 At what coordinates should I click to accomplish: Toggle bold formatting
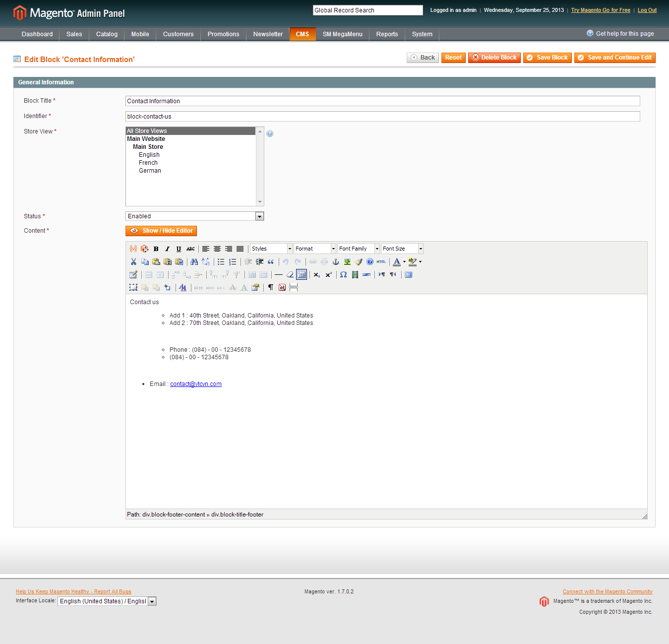(x=156, y=249)
